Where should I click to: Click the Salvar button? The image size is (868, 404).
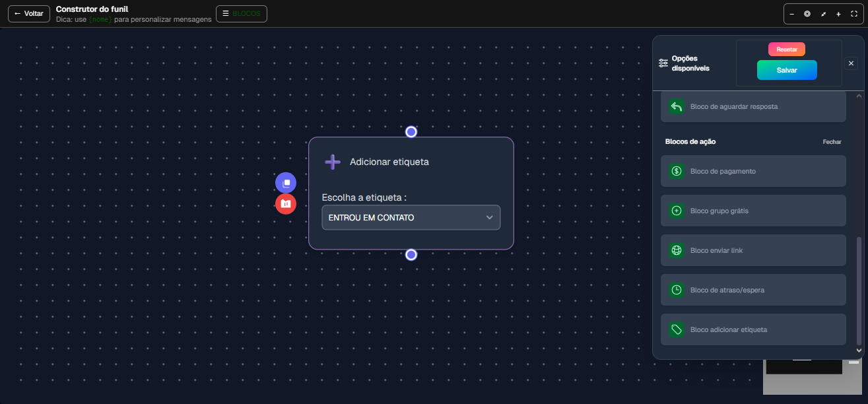[787, 70]
